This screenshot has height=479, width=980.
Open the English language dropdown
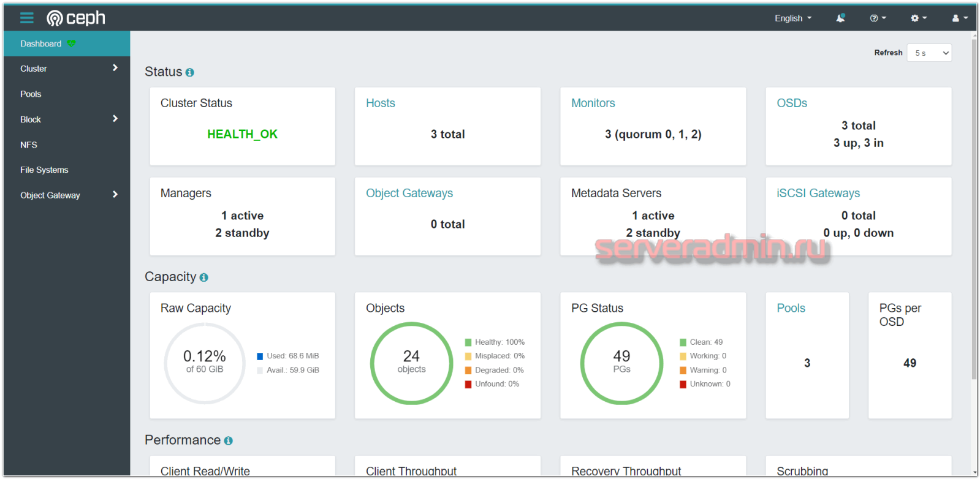792,18
